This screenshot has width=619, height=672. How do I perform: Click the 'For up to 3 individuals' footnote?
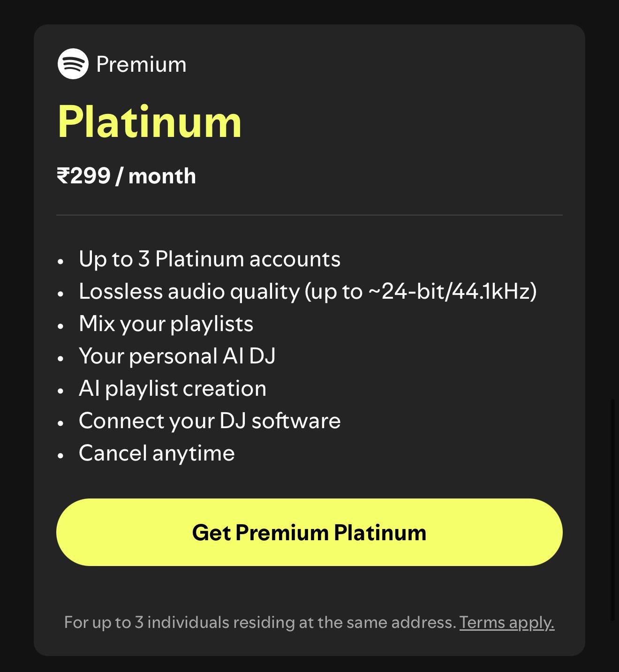(x=260, y=623)
